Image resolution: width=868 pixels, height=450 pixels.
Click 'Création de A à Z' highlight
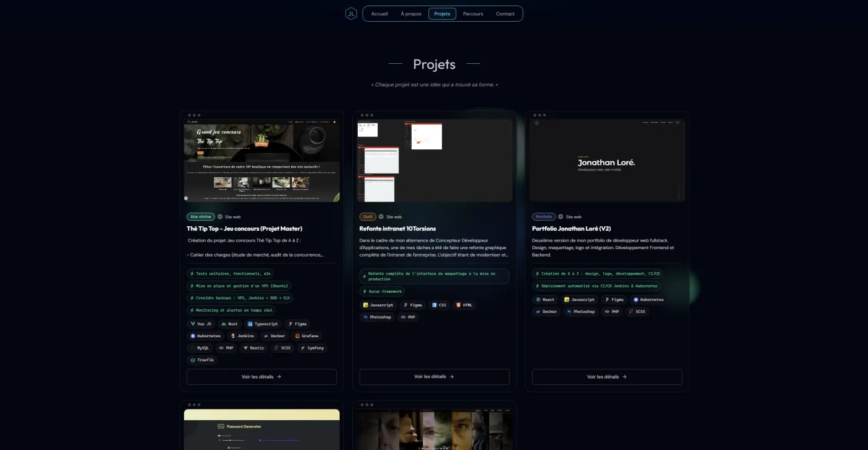(598, 273)
